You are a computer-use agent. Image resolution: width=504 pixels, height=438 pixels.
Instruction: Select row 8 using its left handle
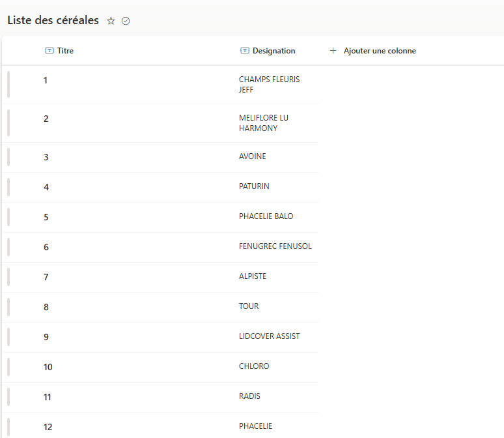pos(8,307)
